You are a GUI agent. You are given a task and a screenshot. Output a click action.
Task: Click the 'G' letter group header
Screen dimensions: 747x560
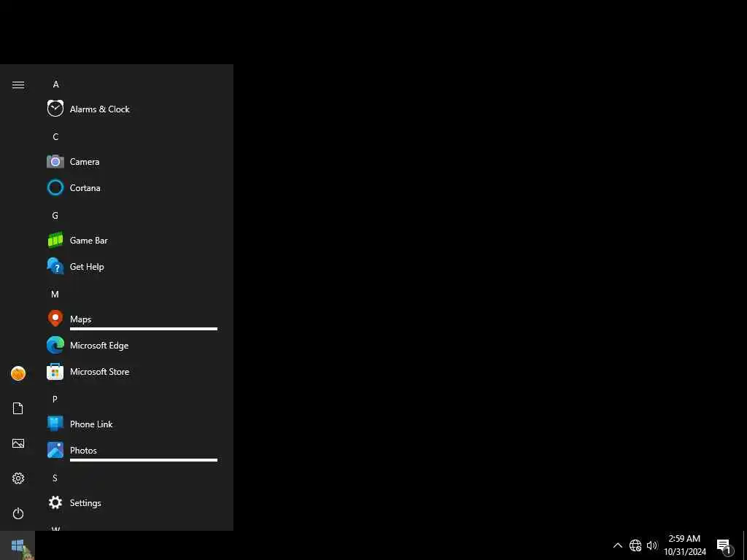click(x=55, y=215)
